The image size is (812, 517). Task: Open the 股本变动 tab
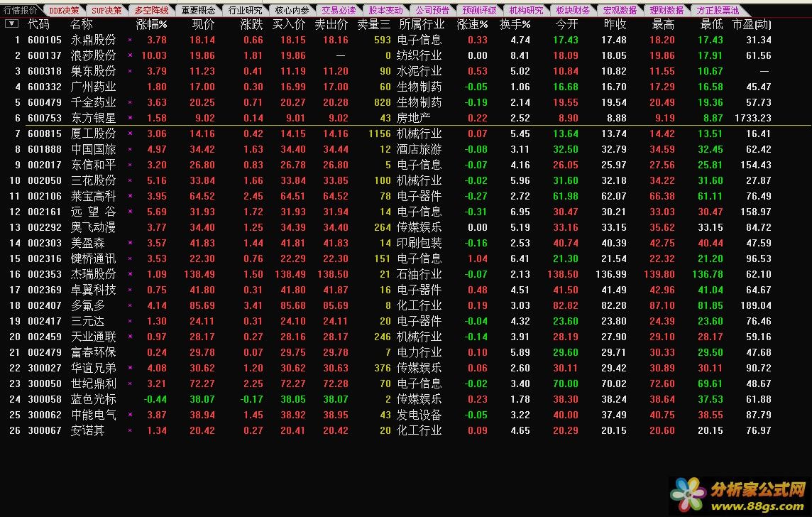pos(386,11)
